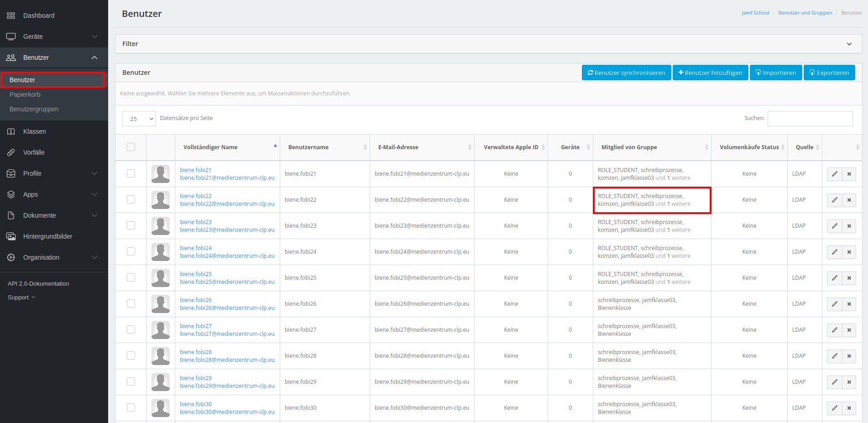Click the Vorfälle icon in sidebar

tap(11, 152)
